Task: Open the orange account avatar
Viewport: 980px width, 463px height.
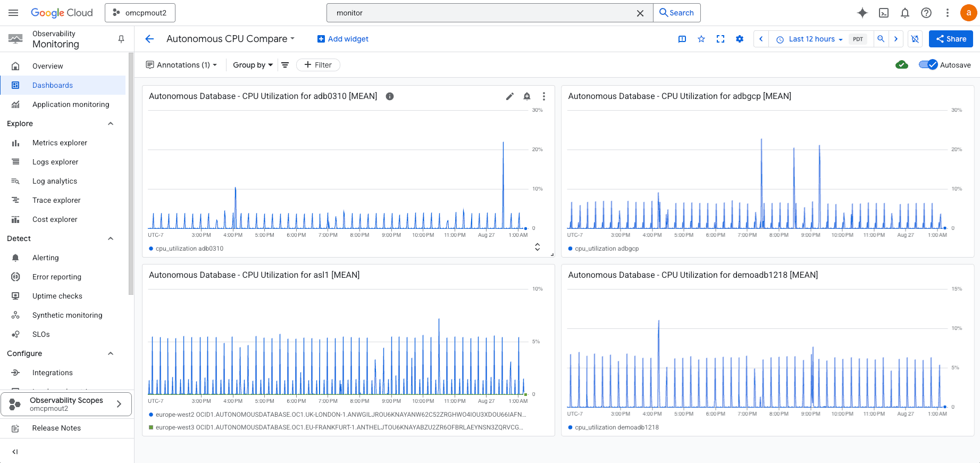Action: 968,13
